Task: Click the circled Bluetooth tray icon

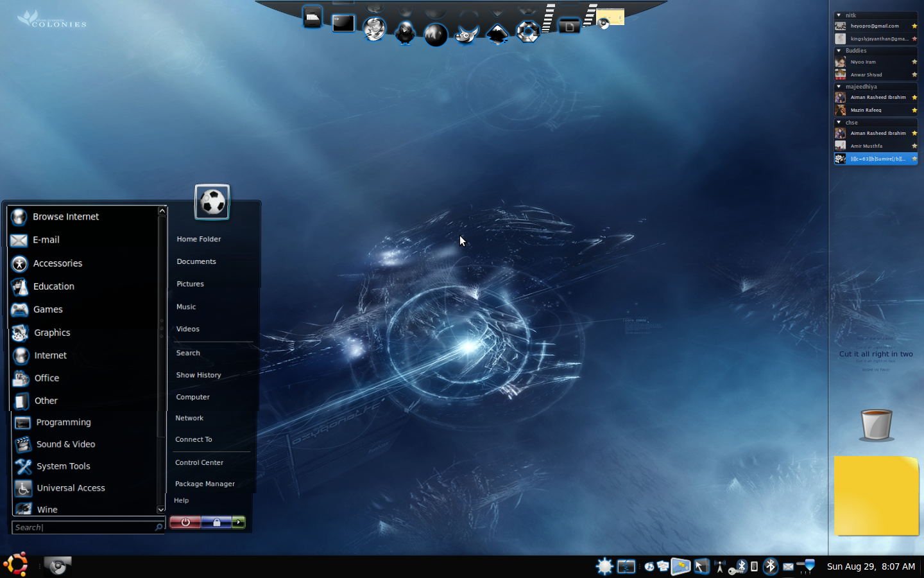Action: pyautogui.click(x=771, y=566)
